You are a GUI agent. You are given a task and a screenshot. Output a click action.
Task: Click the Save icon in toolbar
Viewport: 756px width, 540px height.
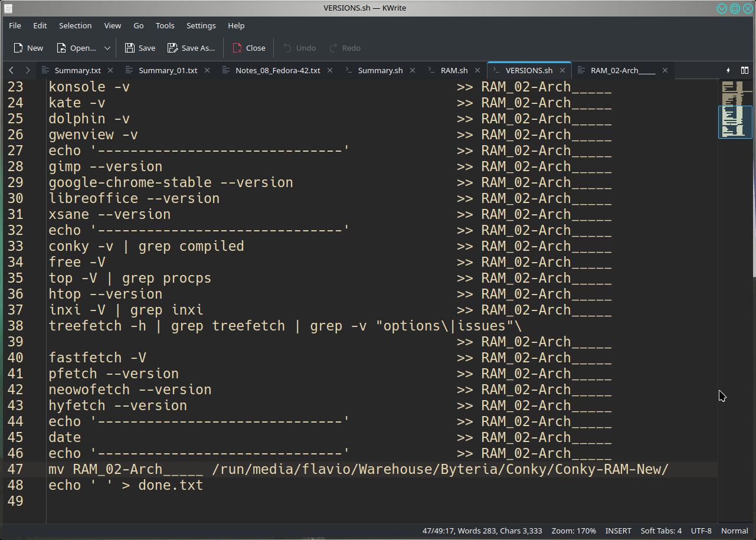pyautogui.click(x=140, y=48)
